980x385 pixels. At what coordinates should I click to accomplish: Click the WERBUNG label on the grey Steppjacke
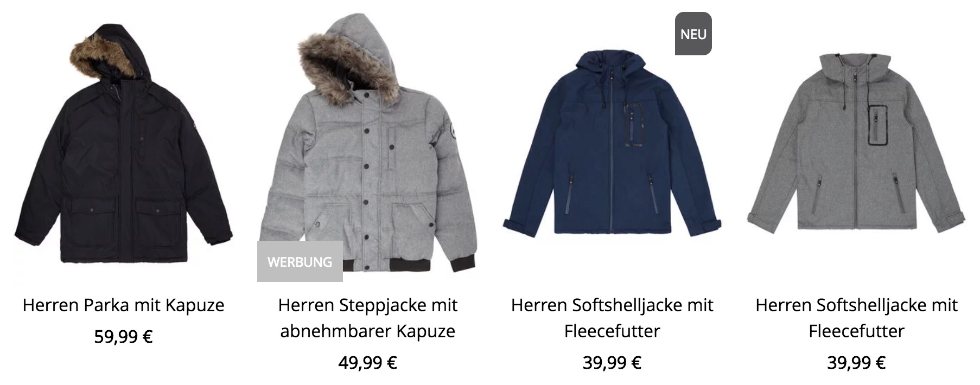300,261
